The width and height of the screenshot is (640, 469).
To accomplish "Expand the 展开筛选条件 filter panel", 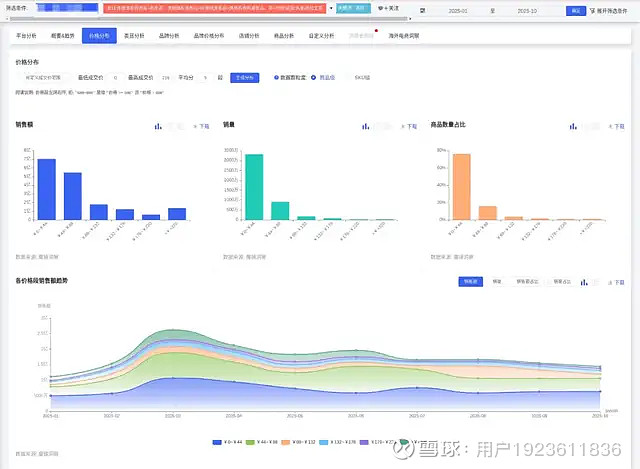I will pos(609,11).
